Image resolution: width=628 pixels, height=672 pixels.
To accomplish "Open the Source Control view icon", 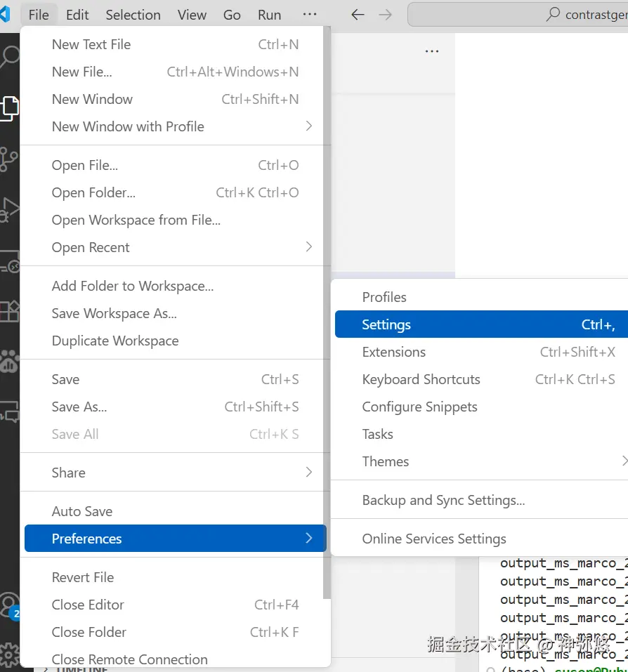I will [9, 159].
